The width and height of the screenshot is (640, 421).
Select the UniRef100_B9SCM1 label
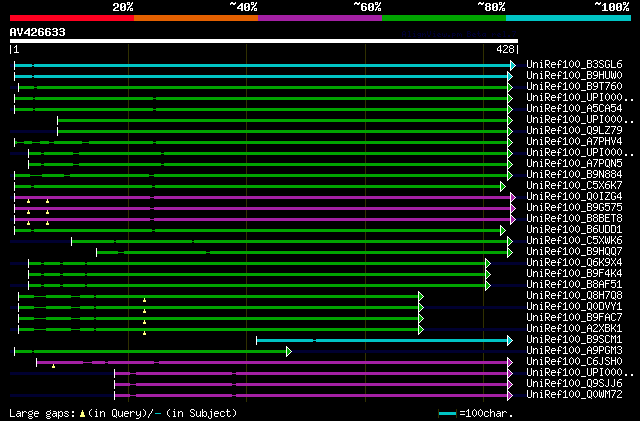[x=574, y=340]
